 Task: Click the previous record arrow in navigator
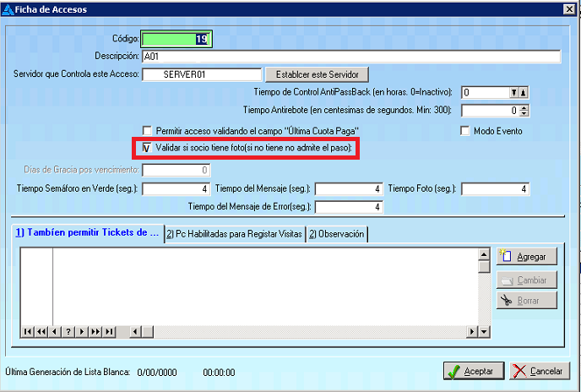click(54, 332)
